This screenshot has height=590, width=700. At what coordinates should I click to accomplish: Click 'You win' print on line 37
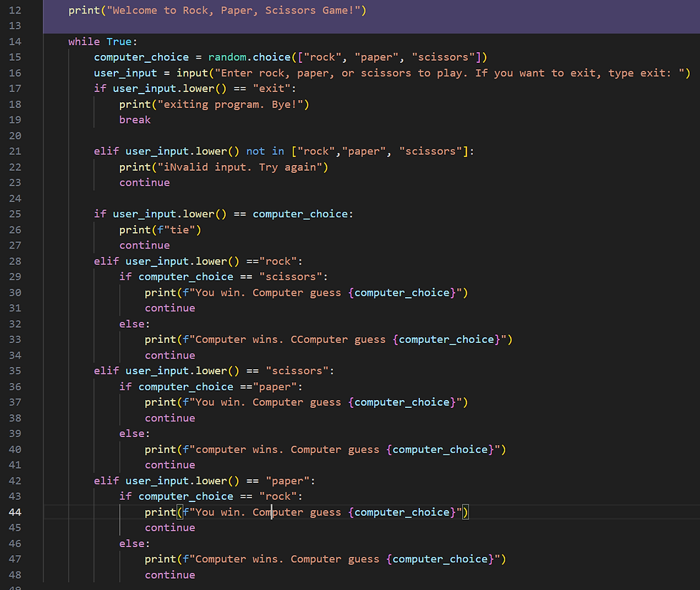306,402
